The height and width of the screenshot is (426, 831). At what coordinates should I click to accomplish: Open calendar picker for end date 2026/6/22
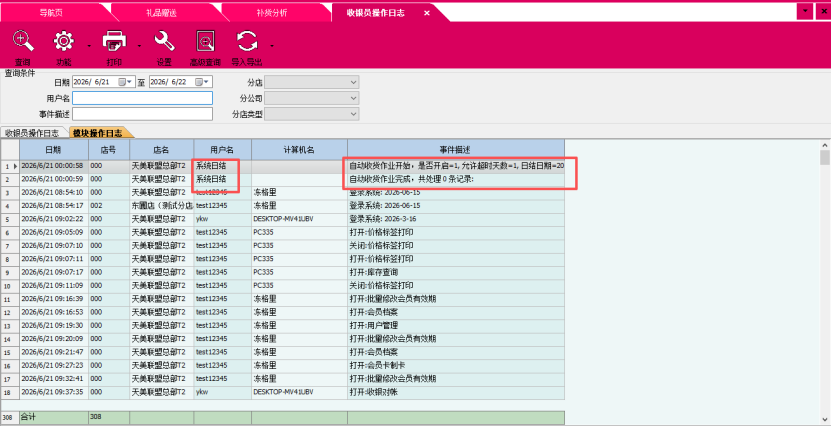point(202,82)
